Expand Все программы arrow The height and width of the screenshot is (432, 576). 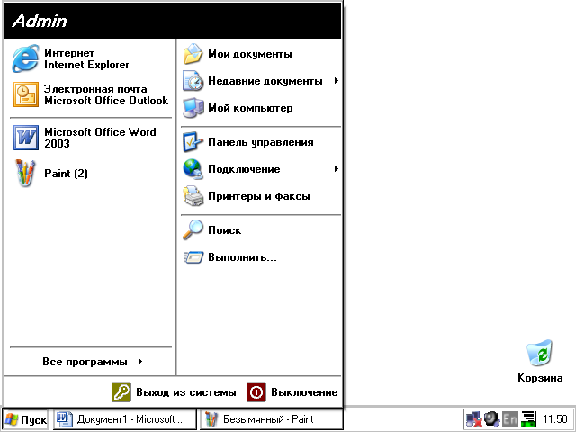pyautogui.click(x=140, y=361)
